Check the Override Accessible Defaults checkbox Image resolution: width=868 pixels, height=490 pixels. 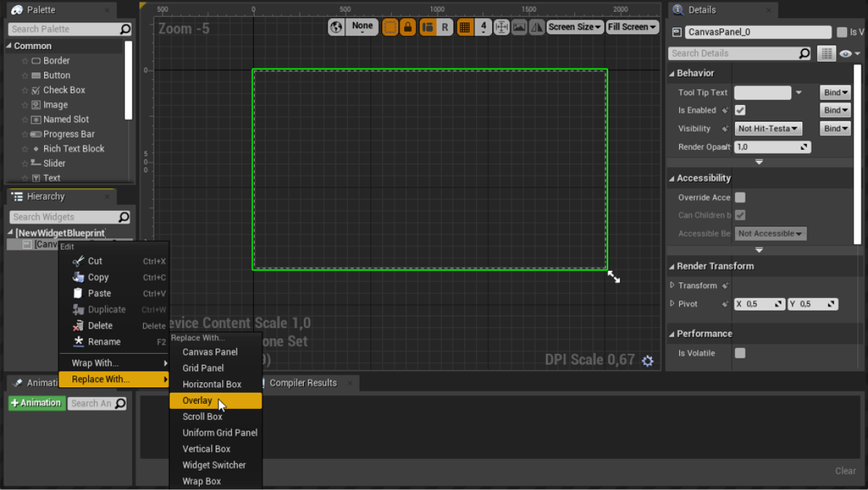(740, 198)
